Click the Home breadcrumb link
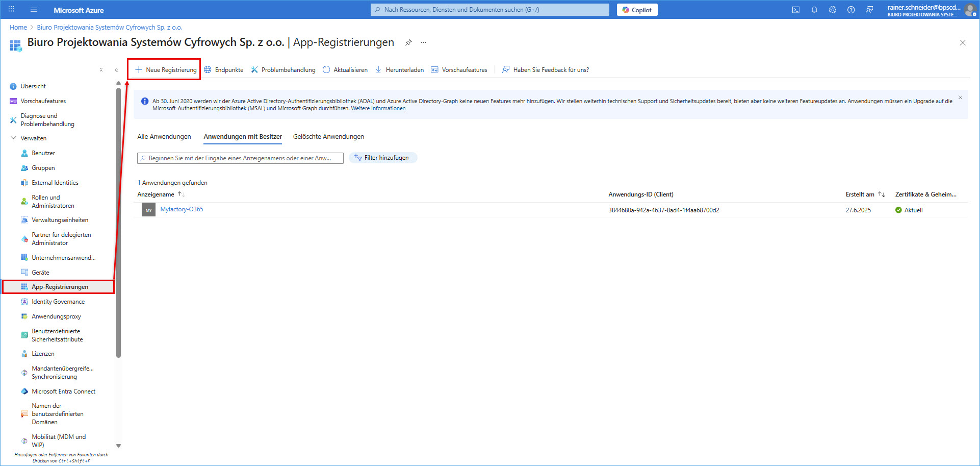The height and width of the screenshot is (466, 980). click(18, 28)
